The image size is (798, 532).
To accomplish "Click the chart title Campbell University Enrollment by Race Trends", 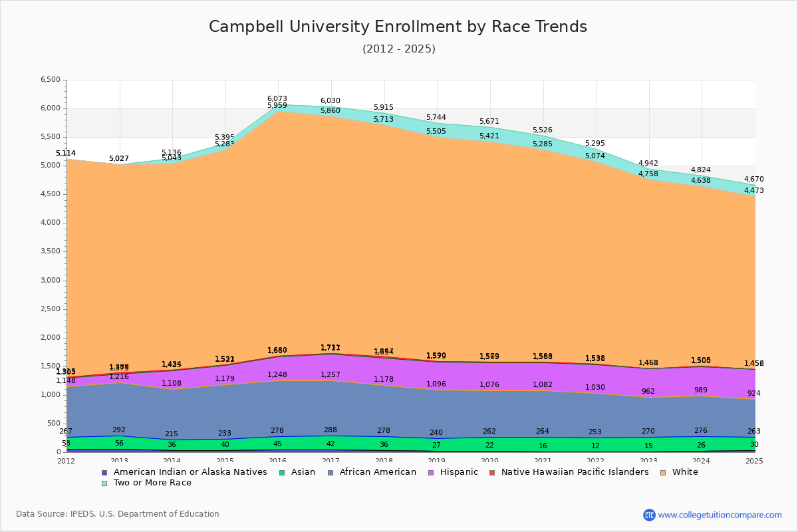I will 398,27.
